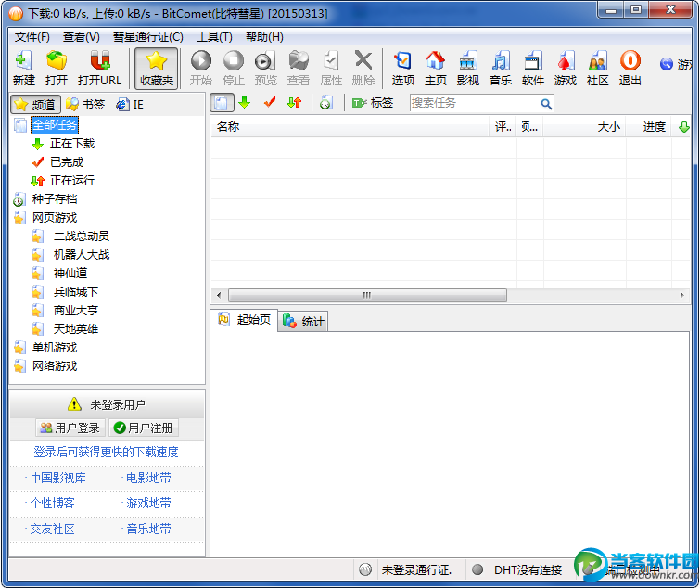Open the 软件 (Software) toolbar icon

pyautogui.click(x=533, y=69)
